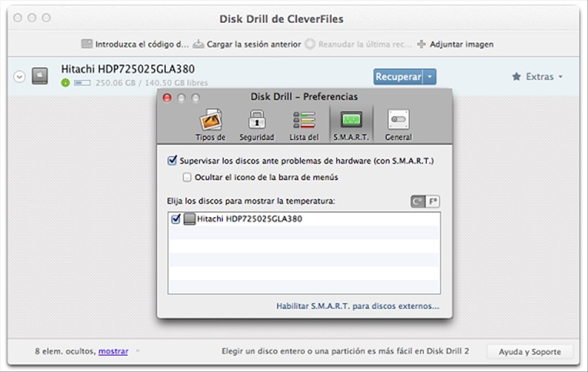The height and width of the screenshot is (372, 588).
Task: Select the Hitachi HDP725025GLA380 name in temperature list
Action: pyautogui.click(x=250, y=218)
